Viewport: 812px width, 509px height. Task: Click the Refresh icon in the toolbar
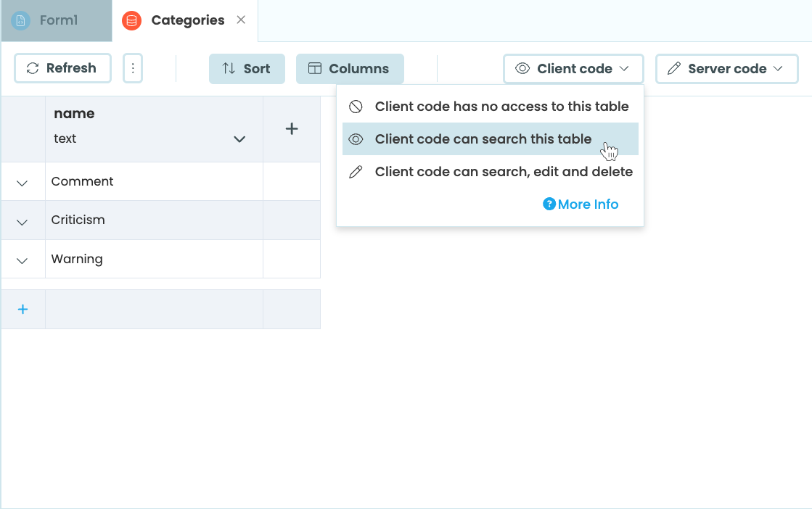[x=32, y=68]
